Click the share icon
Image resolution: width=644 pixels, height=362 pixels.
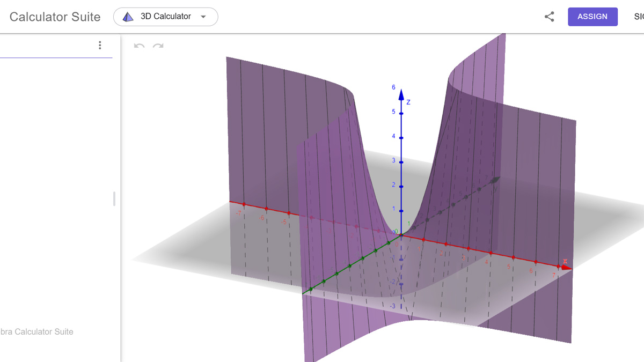(x=549, y=17)
